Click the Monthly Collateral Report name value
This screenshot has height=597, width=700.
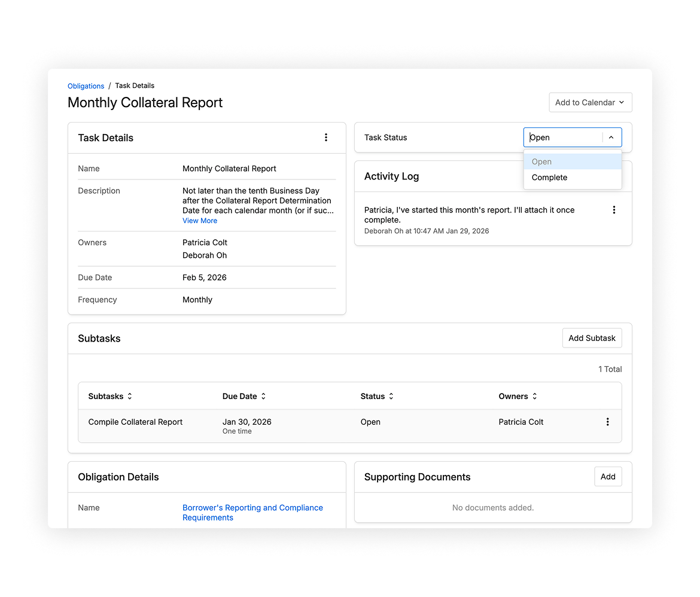[x=229, y=169]
